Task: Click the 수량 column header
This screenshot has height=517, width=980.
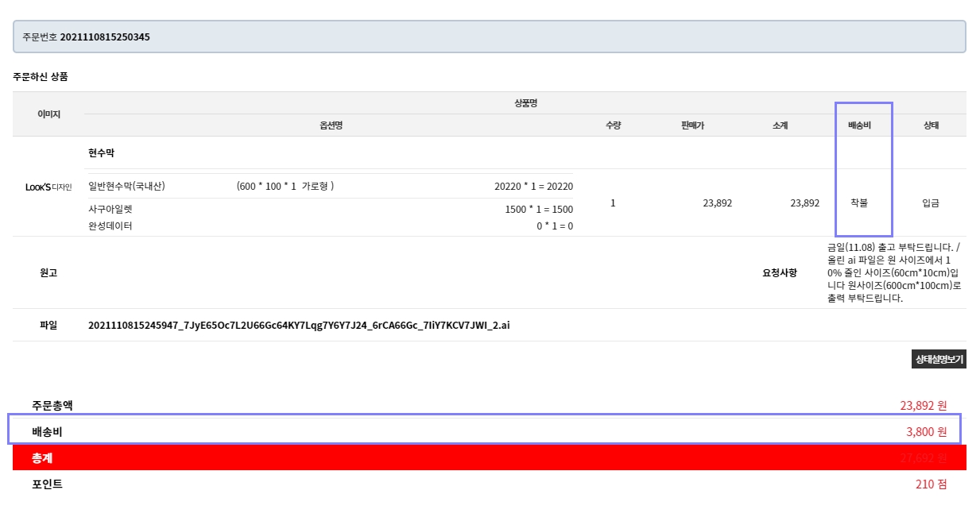Action: (613, 125)
